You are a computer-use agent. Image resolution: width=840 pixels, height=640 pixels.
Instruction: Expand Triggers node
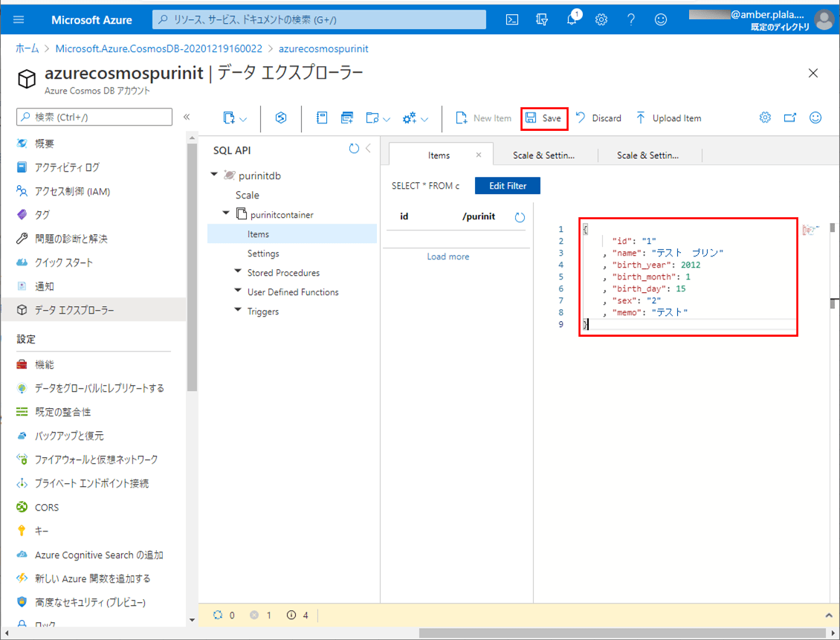pyautogui.click(x=238, y=310)
